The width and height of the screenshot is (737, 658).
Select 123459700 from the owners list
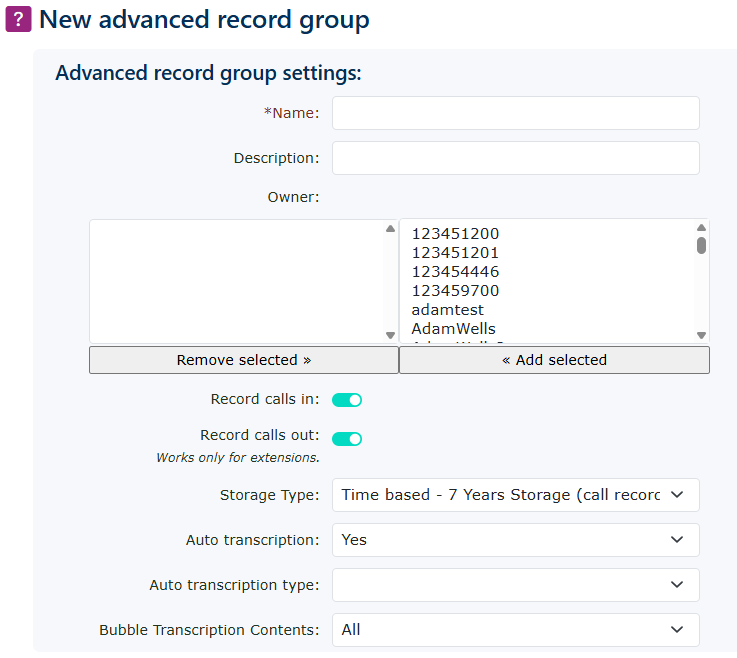[455, 291]
